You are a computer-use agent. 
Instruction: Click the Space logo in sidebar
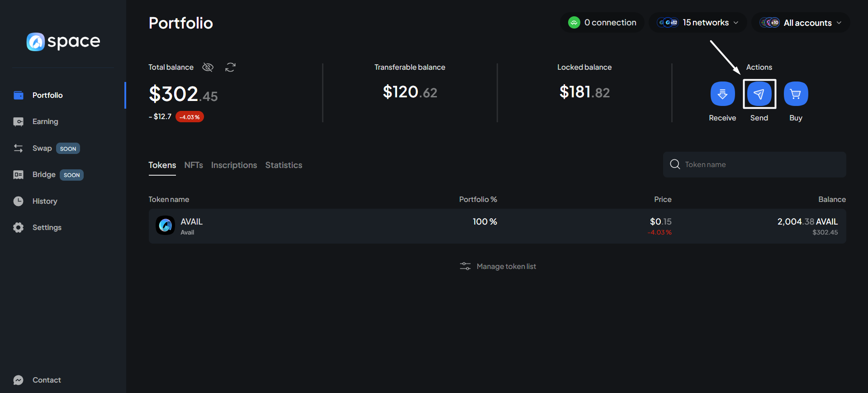(63, 42)
